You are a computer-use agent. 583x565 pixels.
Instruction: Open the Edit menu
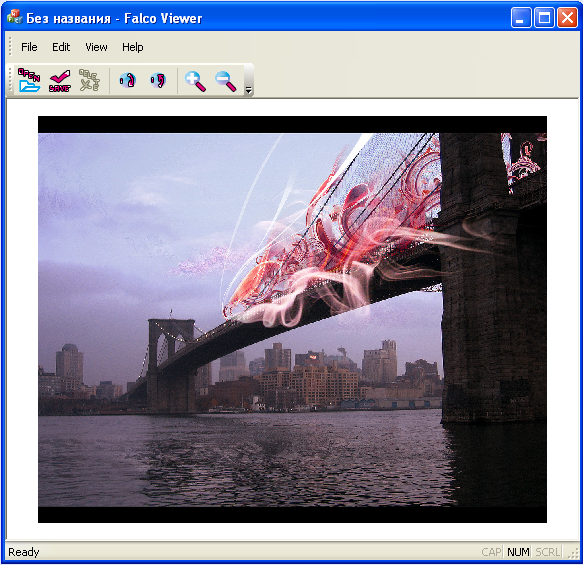(x=61, y=47)
